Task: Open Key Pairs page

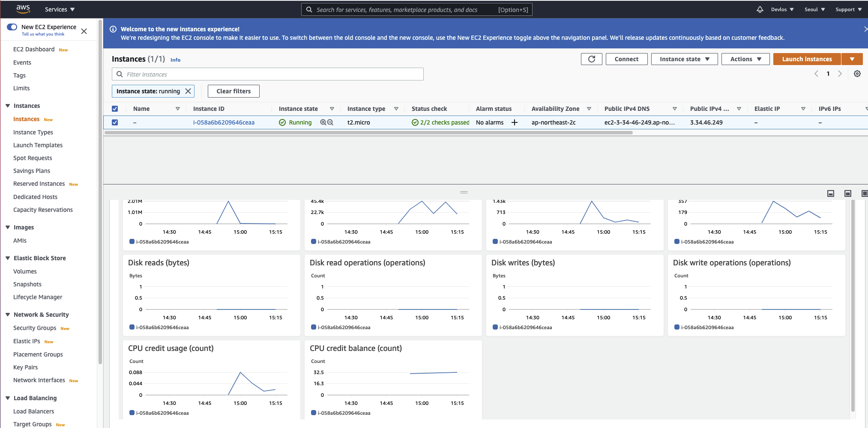Action: [25, 367]
